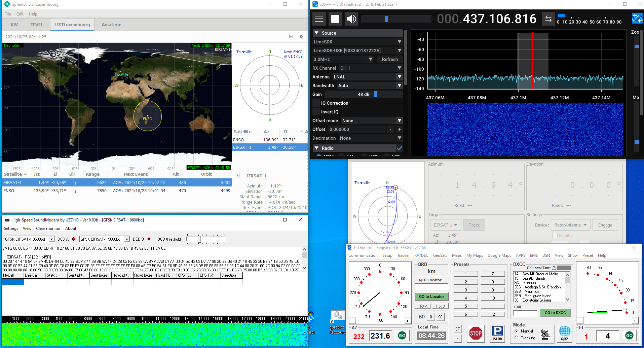Image resolution: width=644 pixels, height=348 pixels.
Task: Select Manual mode radio button
Action: click(517, 331)
